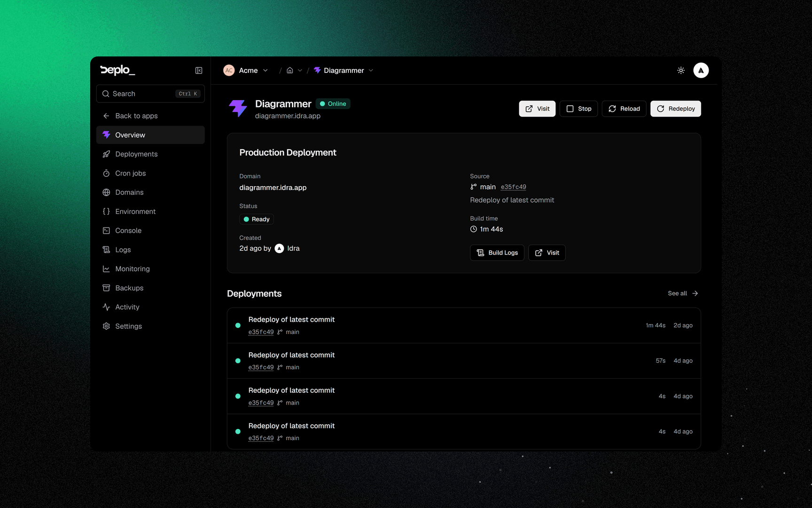Open Domains section

tap(150, 192)
